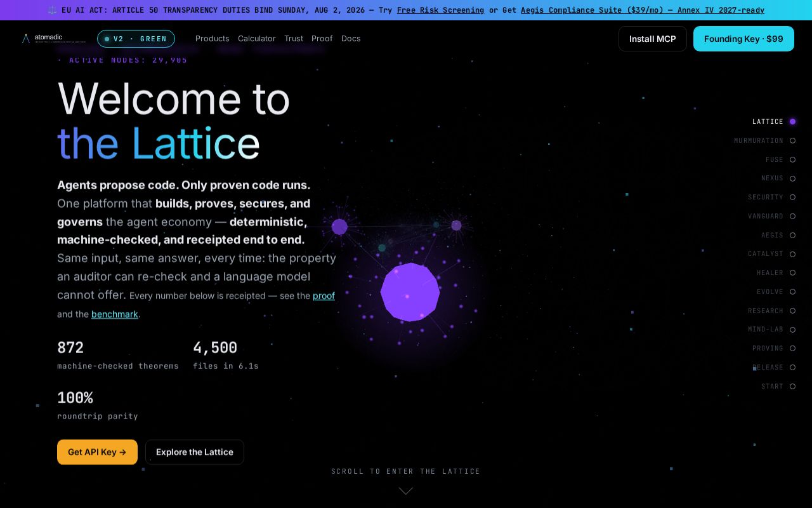Go to the Trust page

(294, 39)
